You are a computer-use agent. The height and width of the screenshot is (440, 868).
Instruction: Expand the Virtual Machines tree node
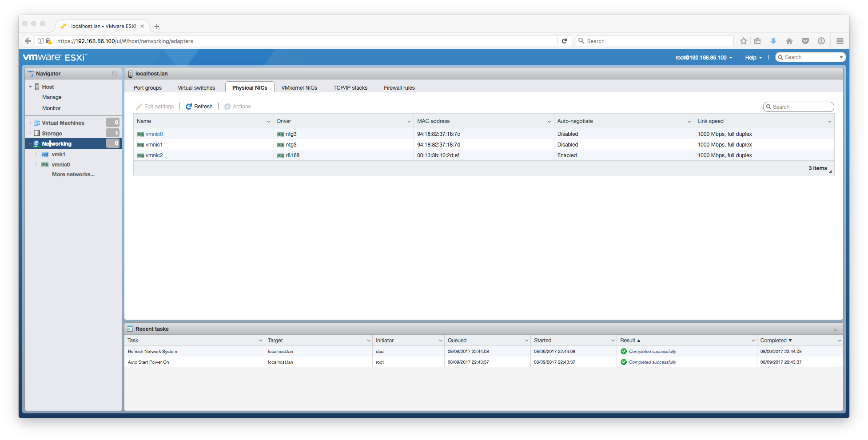(30, 123)
